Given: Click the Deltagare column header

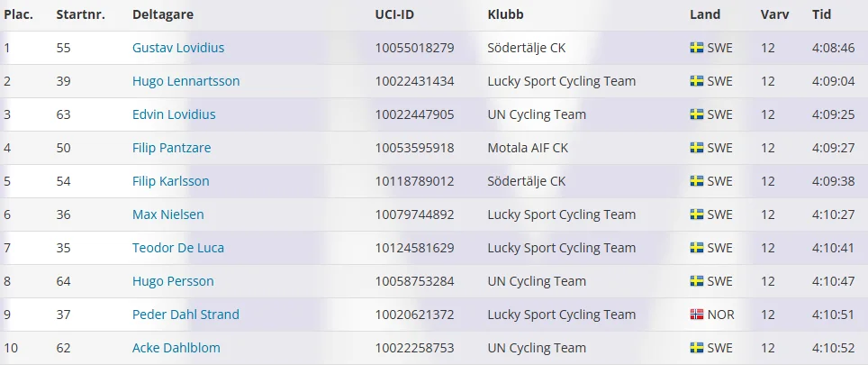Looking at the screenshot, I should tap(162, 14).
